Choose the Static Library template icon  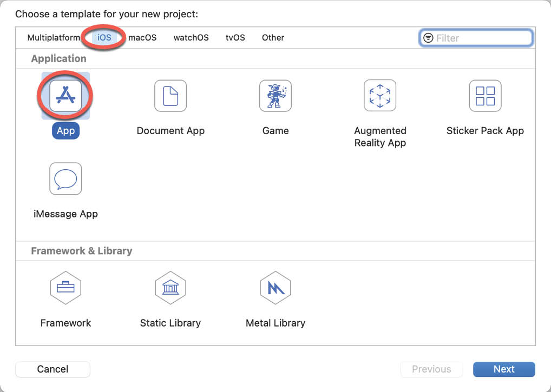coord(170,288)
